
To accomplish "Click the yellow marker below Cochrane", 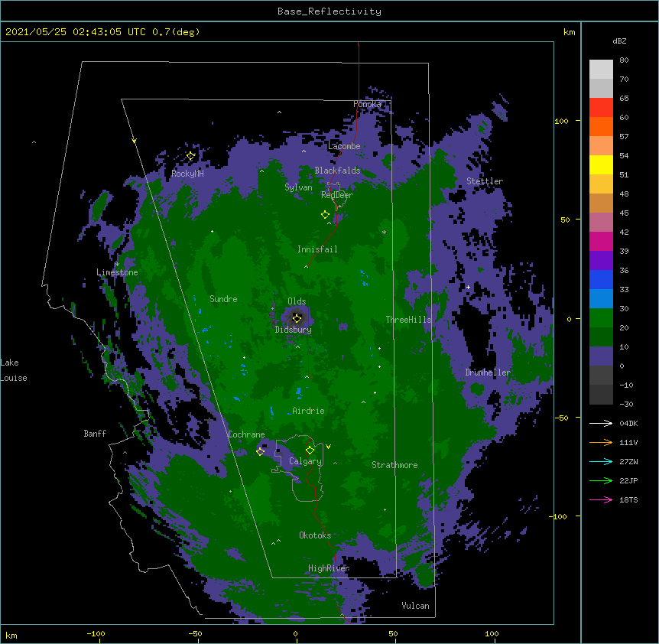I will (260, 451).
